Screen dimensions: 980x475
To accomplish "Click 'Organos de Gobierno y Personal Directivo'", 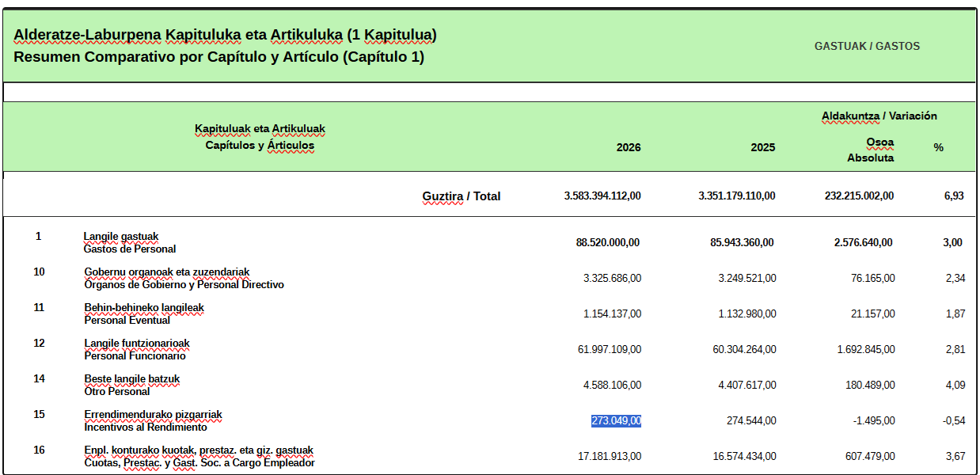I will pos(184,285).
